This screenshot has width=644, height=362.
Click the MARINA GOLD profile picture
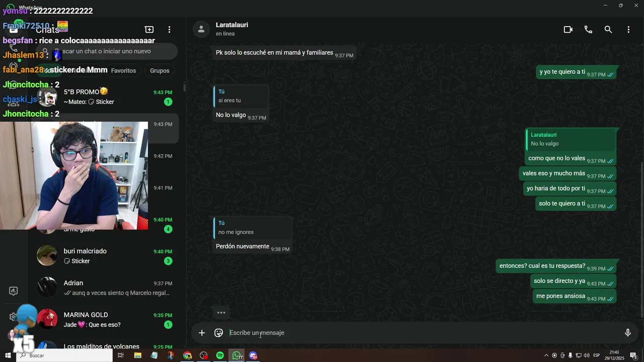[47, 319]
